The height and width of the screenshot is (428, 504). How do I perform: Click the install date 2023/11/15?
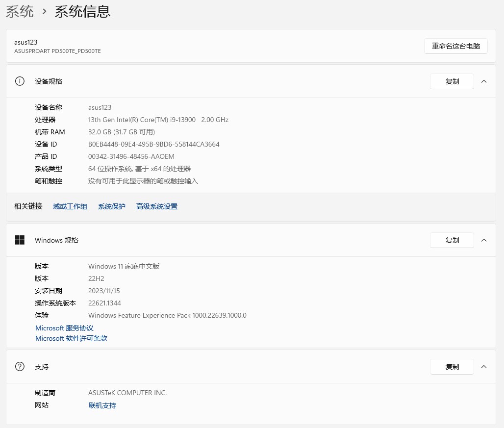pyautogui.click(x=104, y=291)
